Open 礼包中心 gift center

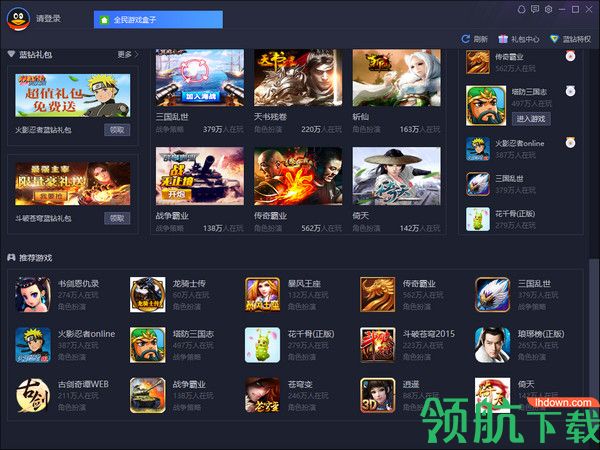(518, 39)
